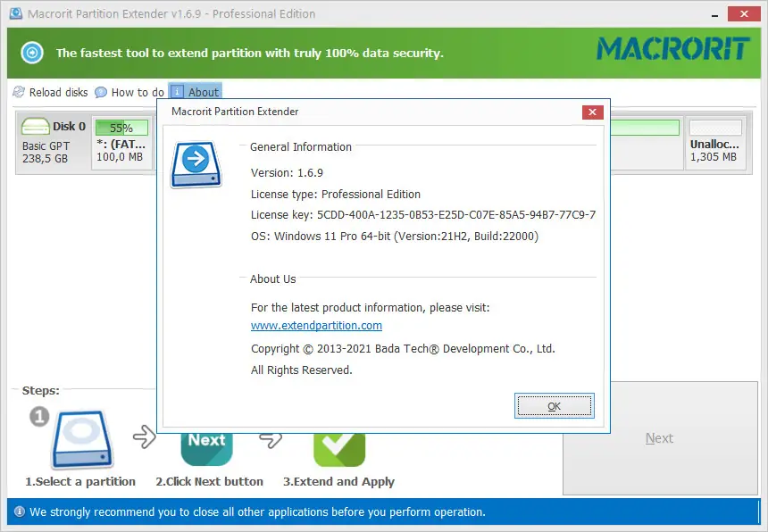Click the 1.Select a partition label
Screen dimensions: 768x532
coord(80,482)
